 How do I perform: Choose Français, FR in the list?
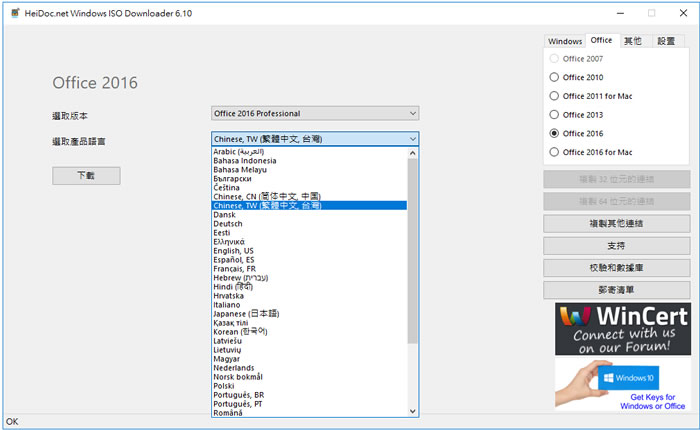[309, 269]
